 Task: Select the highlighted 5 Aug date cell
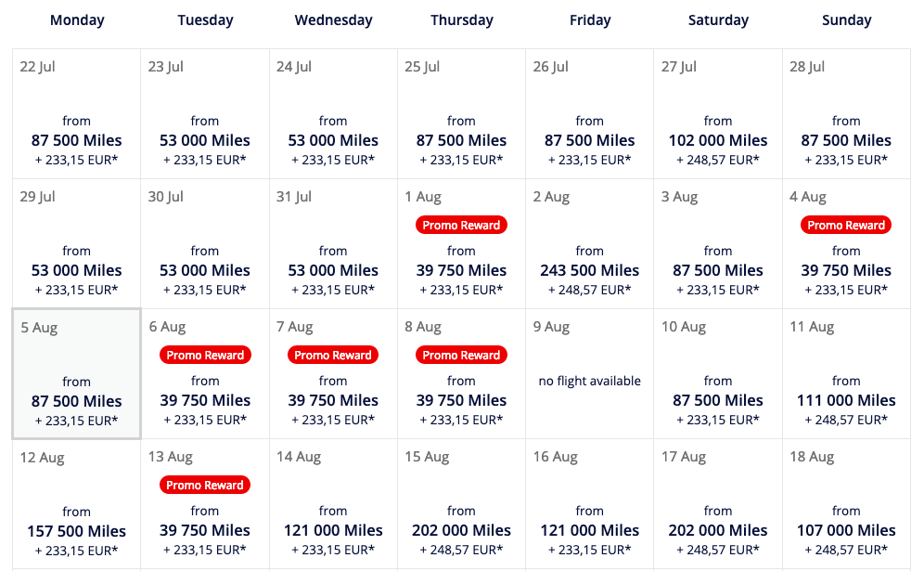pyautogui.click(x=77, y=373)
